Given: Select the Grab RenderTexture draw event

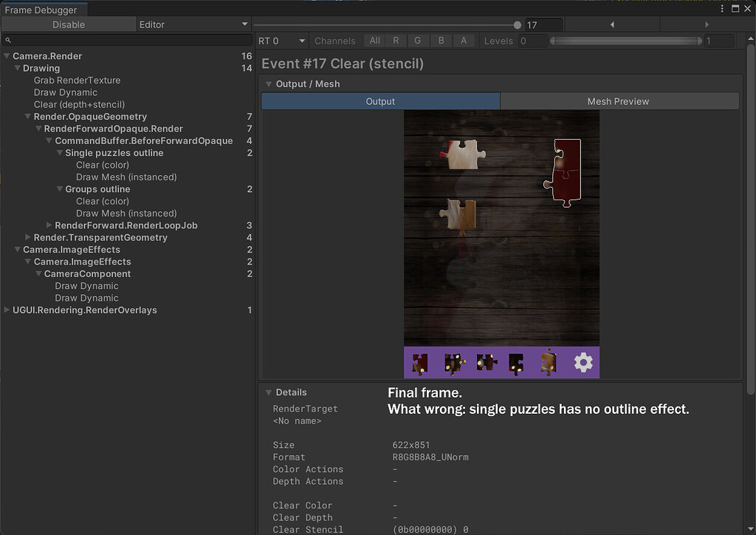Looking at the screenshot, I should click(x=77, y=80).
